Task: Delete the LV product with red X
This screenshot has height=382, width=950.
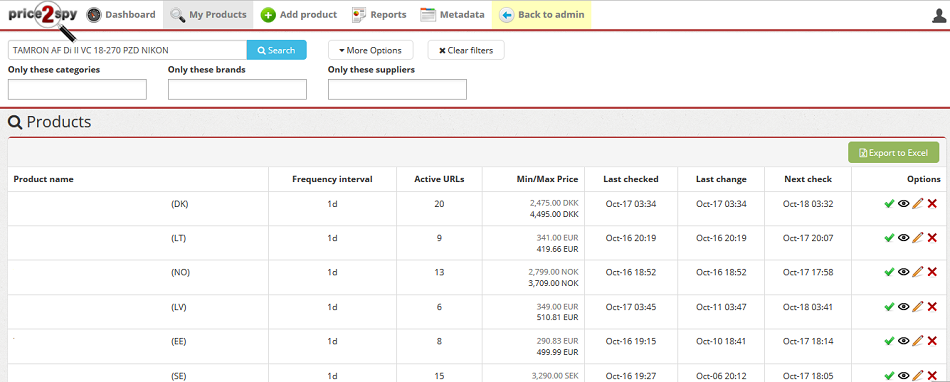Action: pyautogui.click(x=932, y=307)
